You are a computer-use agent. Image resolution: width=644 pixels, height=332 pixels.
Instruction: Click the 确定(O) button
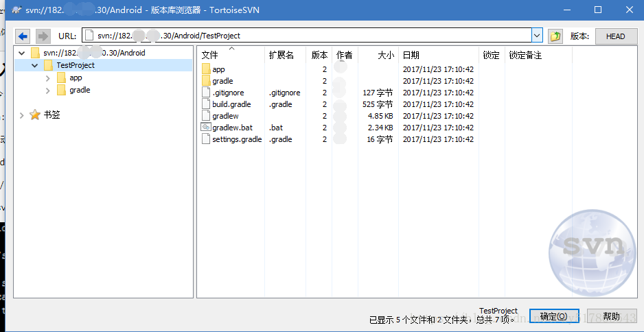tap(554, 316)
